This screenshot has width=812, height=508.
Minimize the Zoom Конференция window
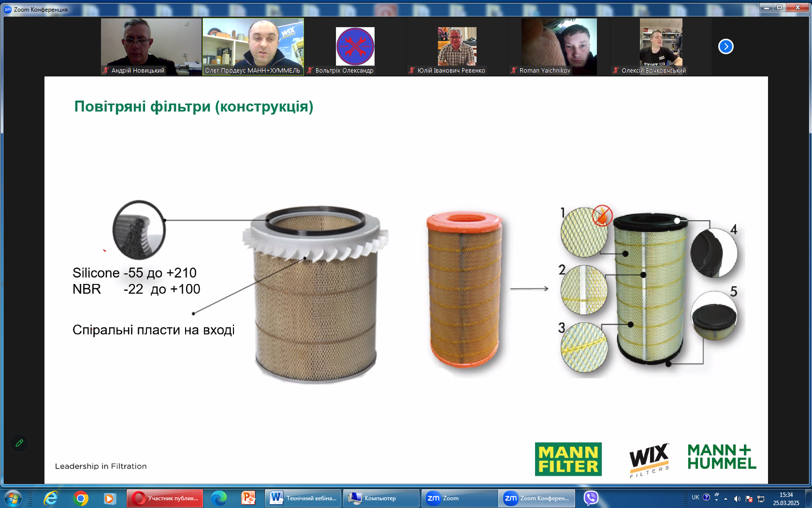(767, 7)
